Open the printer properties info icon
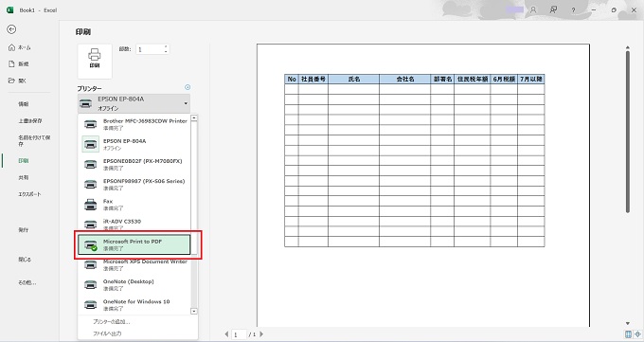The height and width of the screenshot is (342, 644). pos(188,87)
